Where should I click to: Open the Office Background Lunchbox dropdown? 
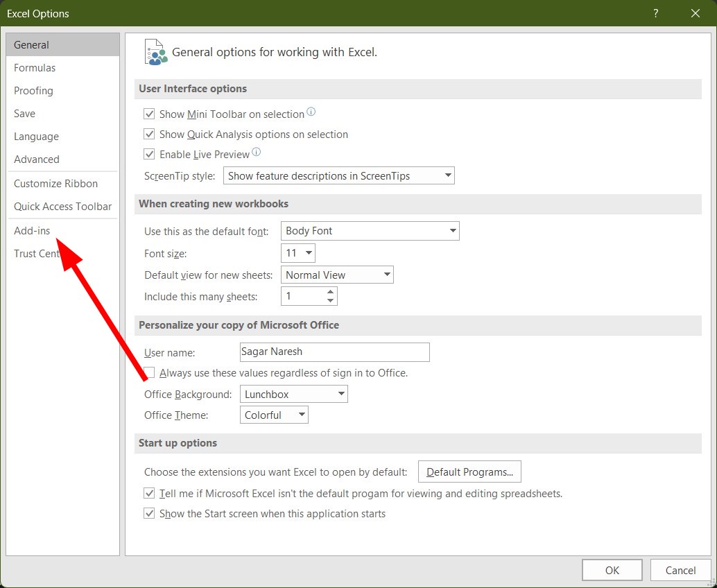coord(293,394)
